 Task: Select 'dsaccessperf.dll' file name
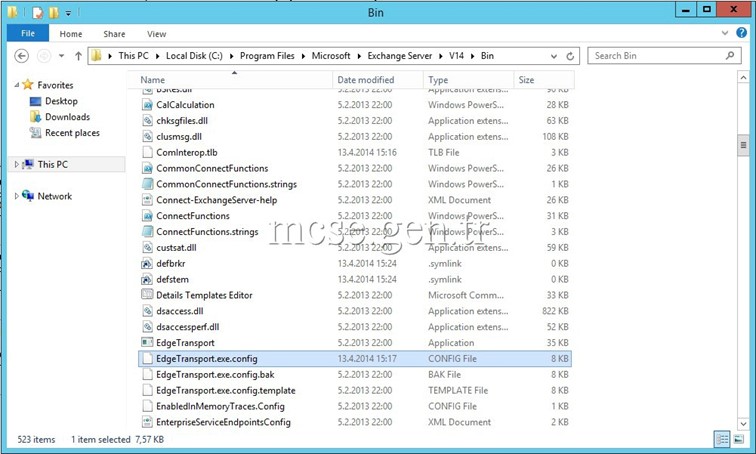[x=188, y=327]
